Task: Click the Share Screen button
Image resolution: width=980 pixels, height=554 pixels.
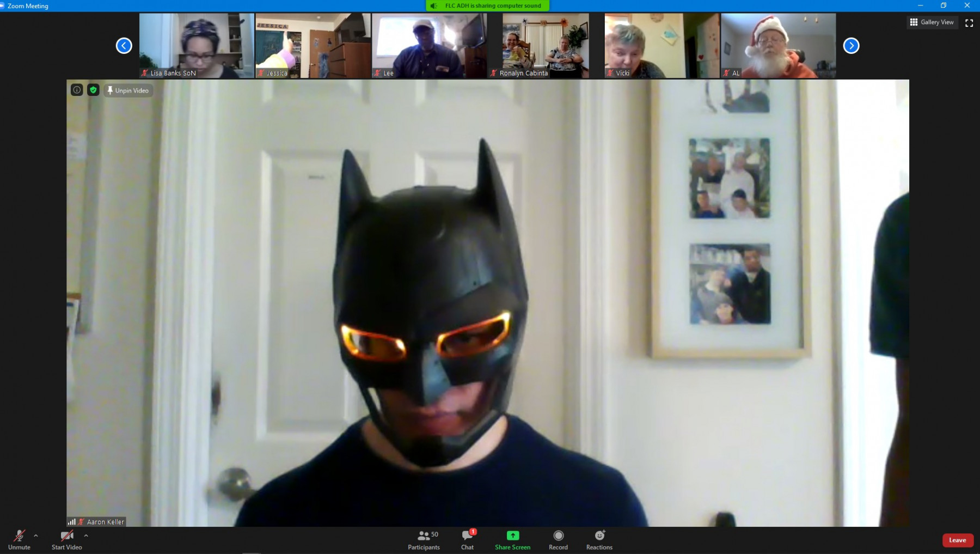Action: [512, 540]
